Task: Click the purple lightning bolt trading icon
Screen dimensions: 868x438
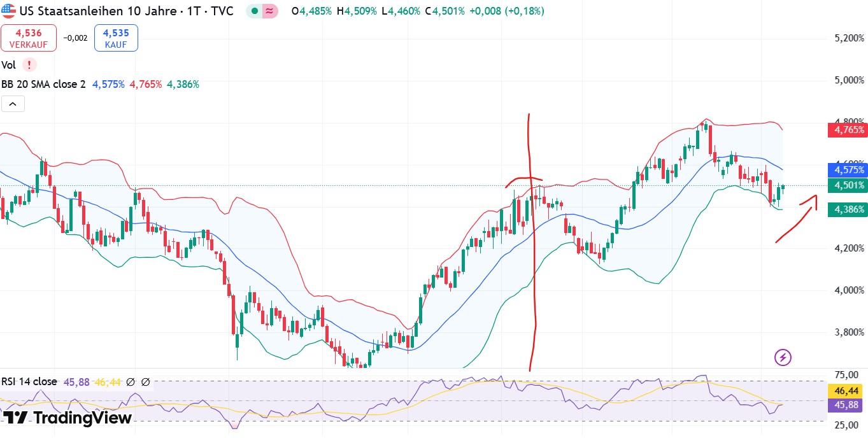Action: [783, 357]
